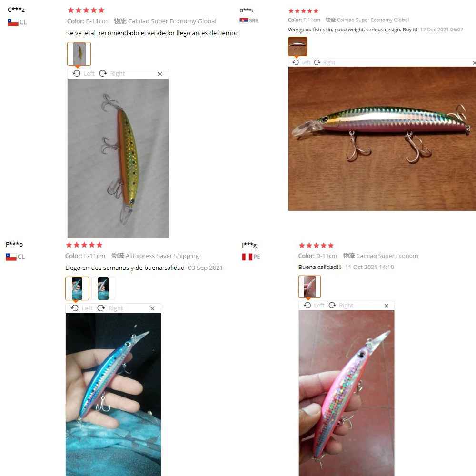Click the large green lure photo on wood
The image size is (476, 476).
point(382,139)
